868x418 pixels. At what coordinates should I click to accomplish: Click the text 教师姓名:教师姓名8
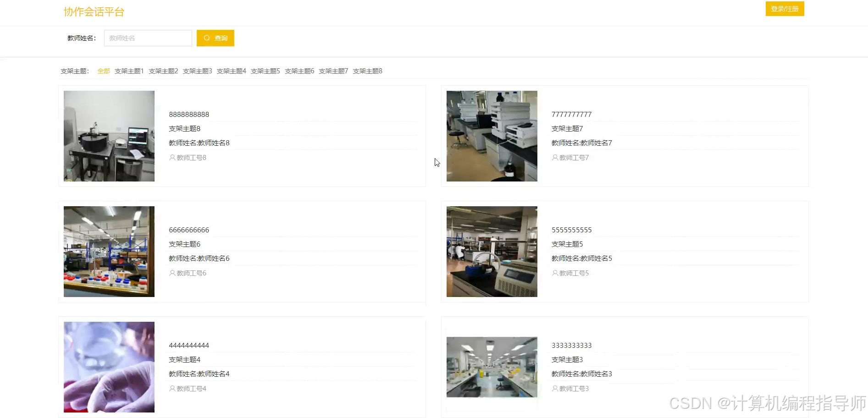click(199, 143)
